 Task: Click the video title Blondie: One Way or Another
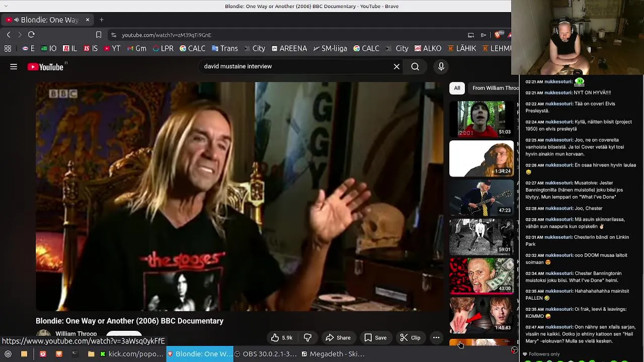[x=129, y=321]
